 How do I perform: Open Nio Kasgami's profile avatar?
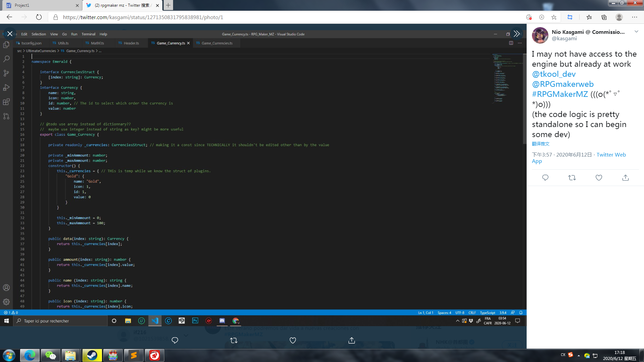point(540,35)
